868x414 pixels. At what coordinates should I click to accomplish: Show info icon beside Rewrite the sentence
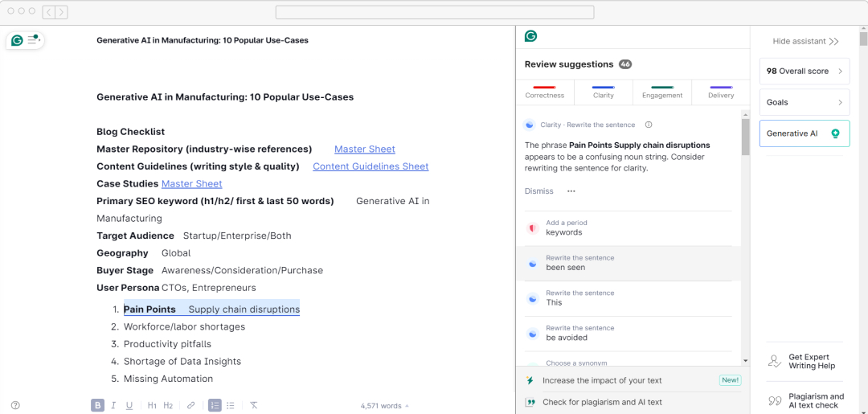tap(649, 125)
